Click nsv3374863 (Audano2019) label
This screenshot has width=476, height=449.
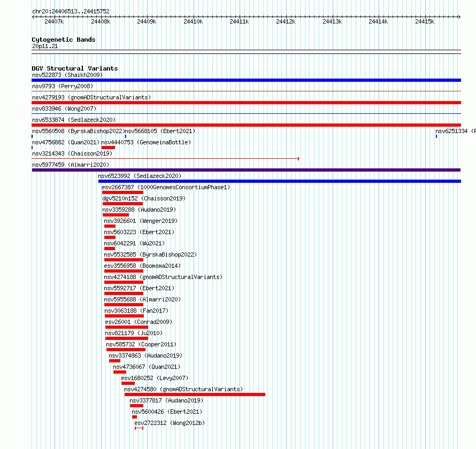tap(145, 355)
